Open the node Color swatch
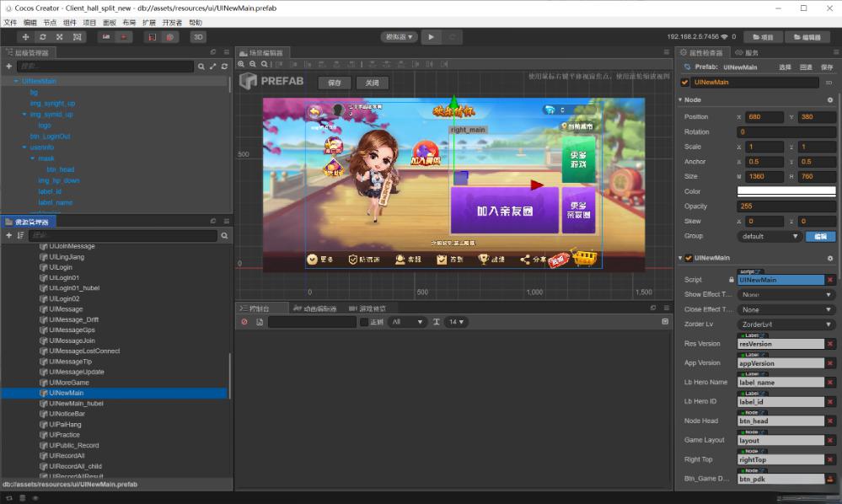 coord(786,191)
